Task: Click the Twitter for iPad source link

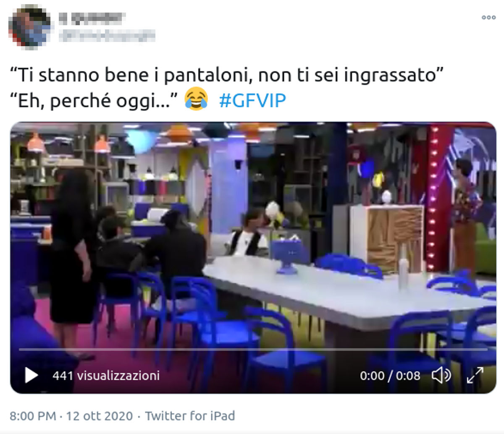Action: point(190,416)
